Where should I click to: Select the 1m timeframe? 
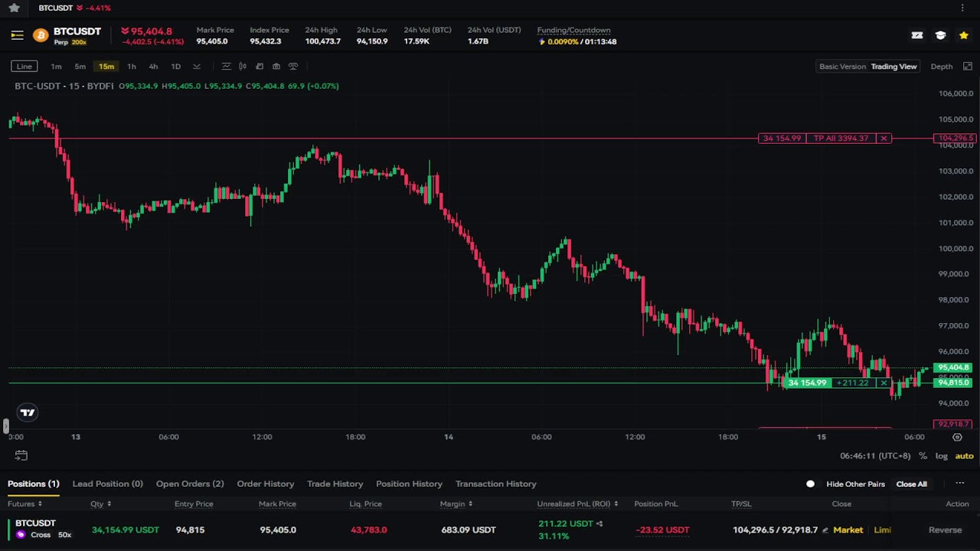(56, 67)
